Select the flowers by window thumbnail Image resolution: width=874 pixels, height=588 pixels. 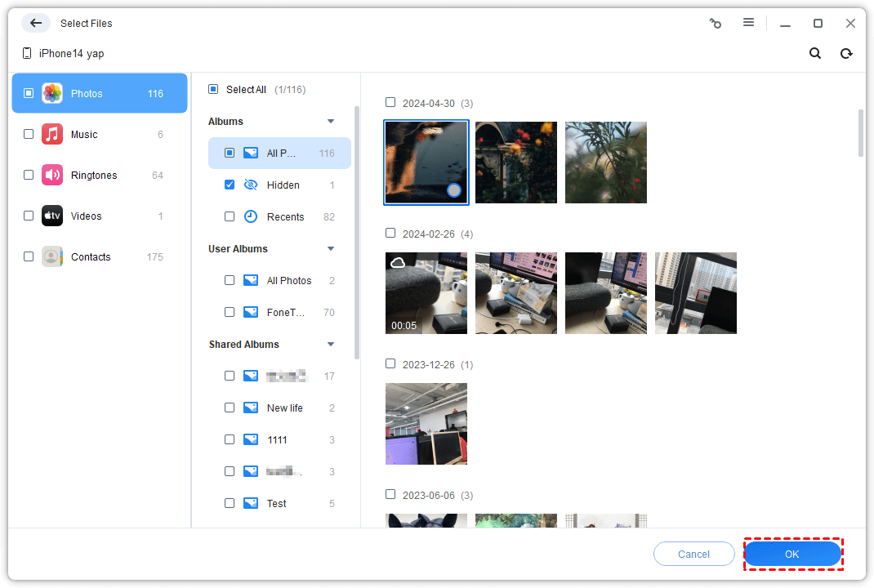tap(516, 163)
